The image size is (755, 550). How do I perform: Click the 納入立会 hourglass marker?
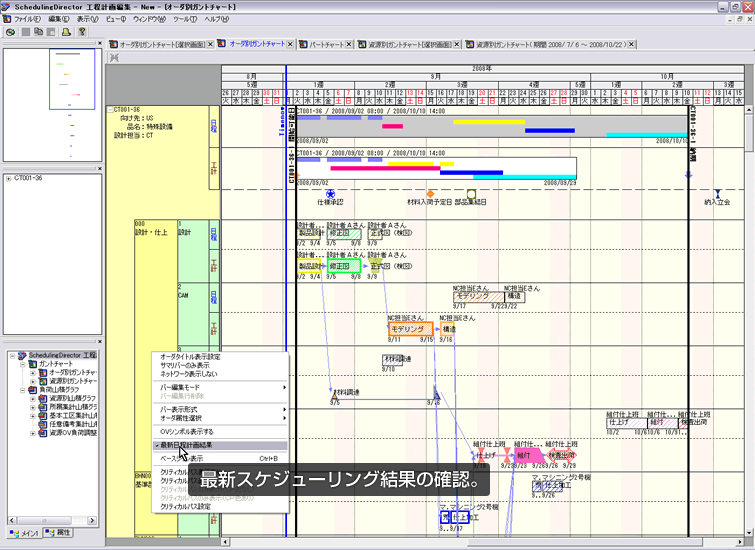[717, 194]
